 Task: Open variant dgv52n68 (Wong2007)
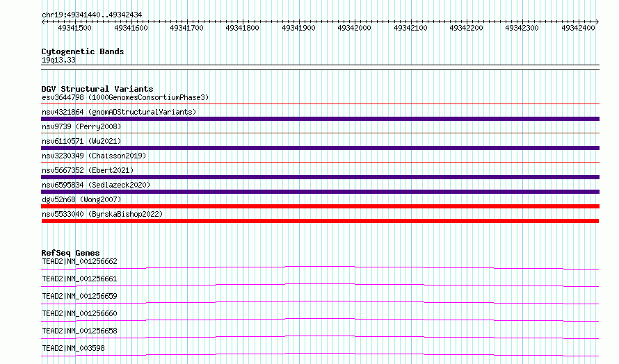(x=81, y=199)
